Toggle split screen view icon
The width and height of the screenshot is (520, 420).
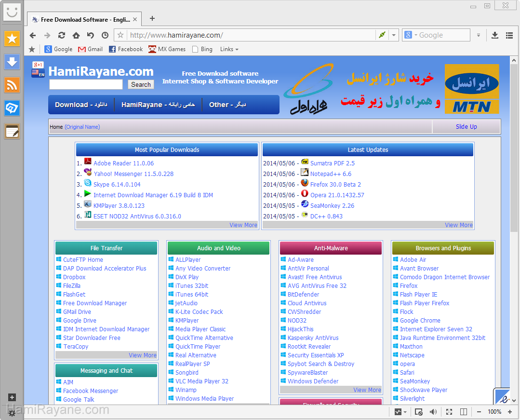(464, 412)
